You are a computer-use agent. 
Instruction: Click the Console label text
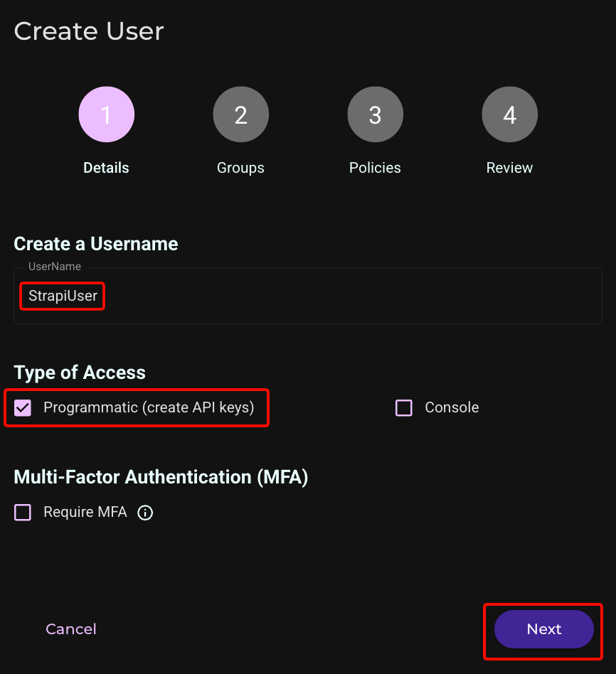(452, 407)
